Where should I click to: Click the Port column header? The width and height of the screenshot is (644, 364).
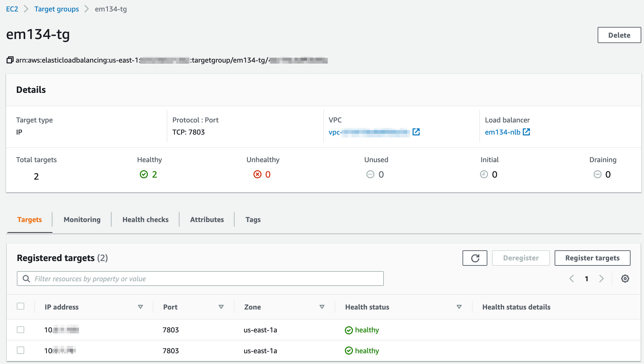pyautogui.click(x=170, y=307)
